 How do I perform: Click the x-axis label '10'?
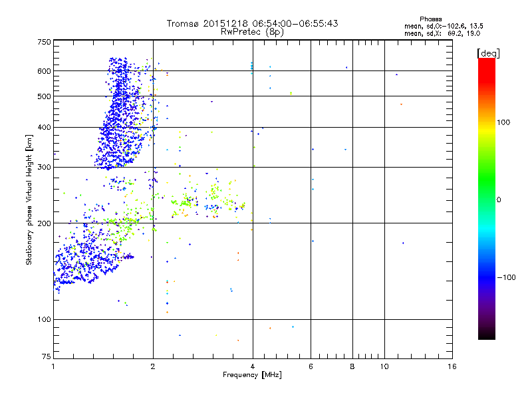point(384,366)
